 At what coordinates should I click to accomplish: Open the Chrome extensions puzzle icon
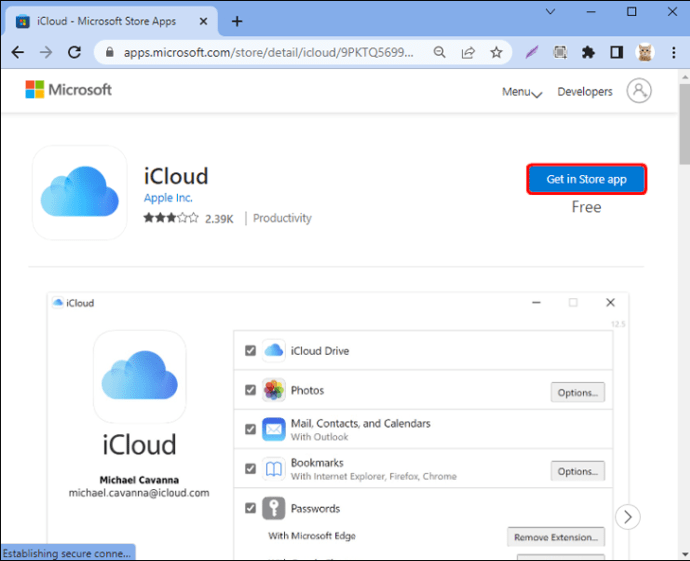(x=588, y=52)
